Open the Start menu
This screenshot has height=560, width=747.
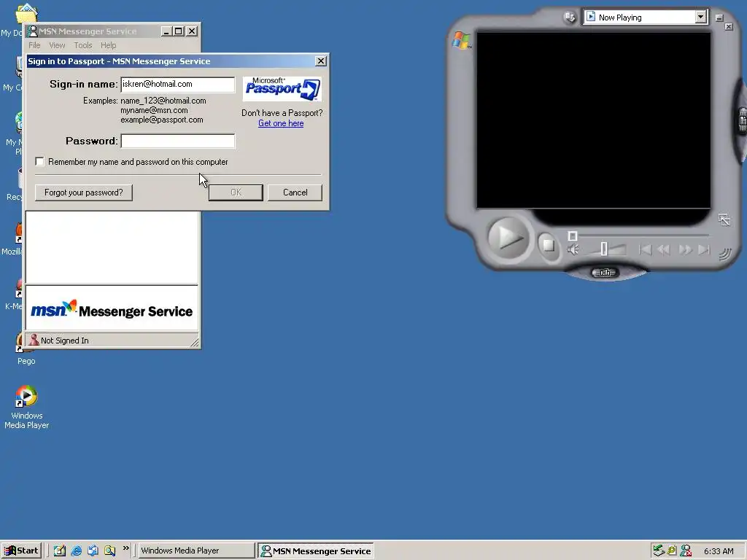point(21,551)
